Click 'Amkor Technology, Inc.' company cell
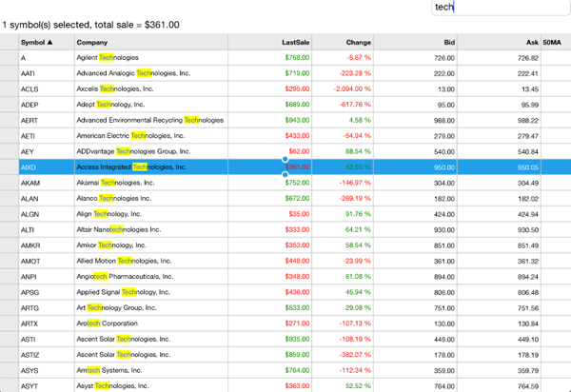The height and width of the screenshot is (392, 571). [x=151, y=245]
